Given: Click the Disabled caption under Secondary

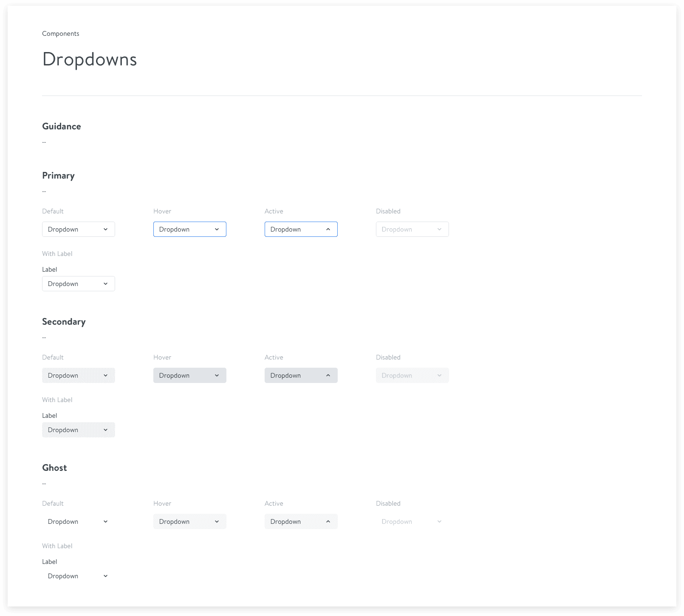Looking at the screenshot, I should click(388, 357).
